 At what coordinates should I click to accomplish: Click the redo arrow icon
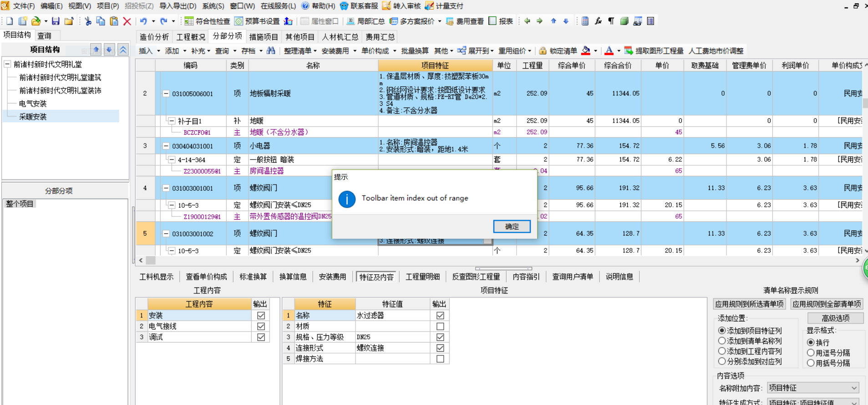(x=163, y=21)
